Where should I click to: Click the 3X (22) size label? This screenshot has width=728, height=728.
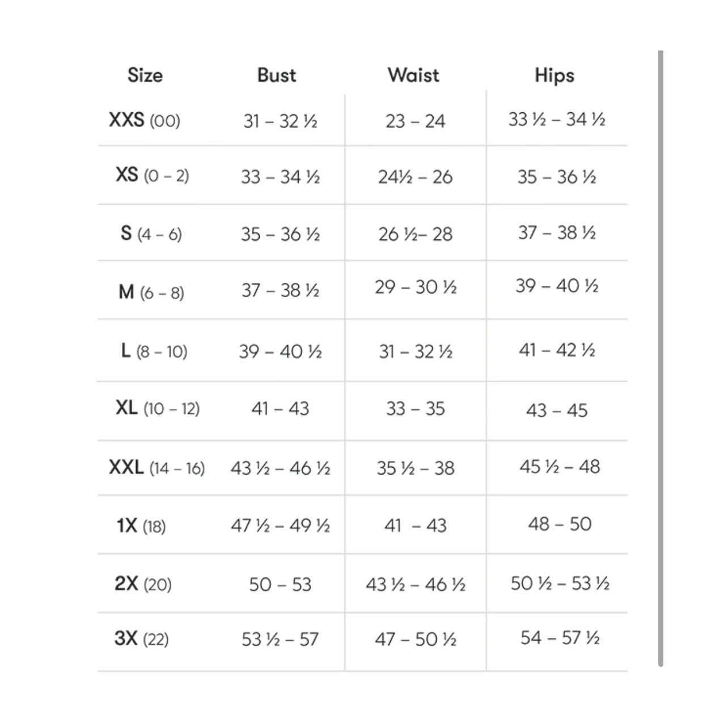point(142,639)
